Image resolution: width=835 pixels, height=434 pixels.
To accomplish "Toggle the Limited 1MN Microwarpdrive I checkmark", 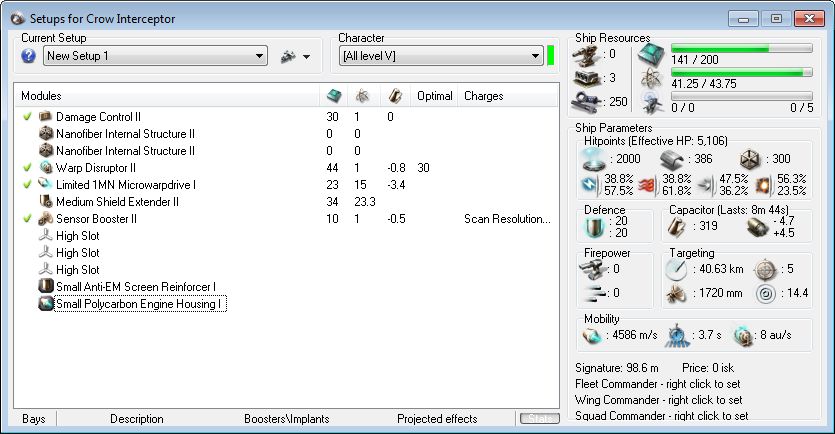I will coord(27,185).
